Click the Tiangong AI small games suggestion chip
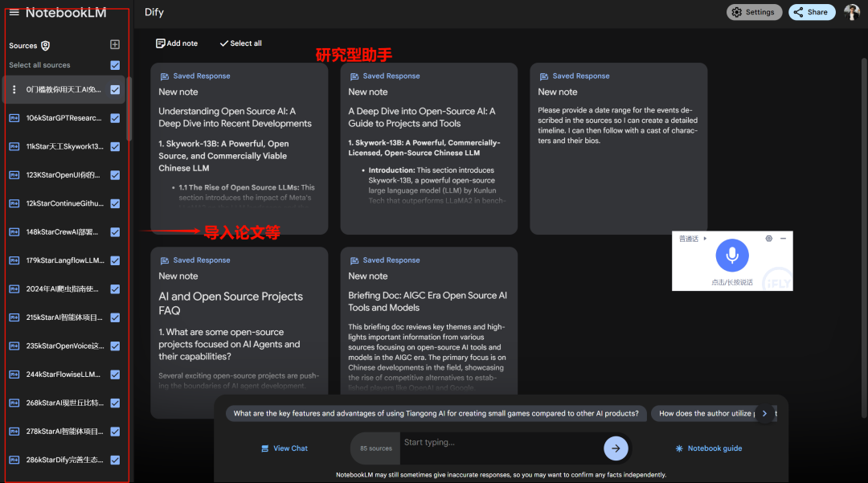Viewport: 868px width, 483px height. click(x=436, y=413)
